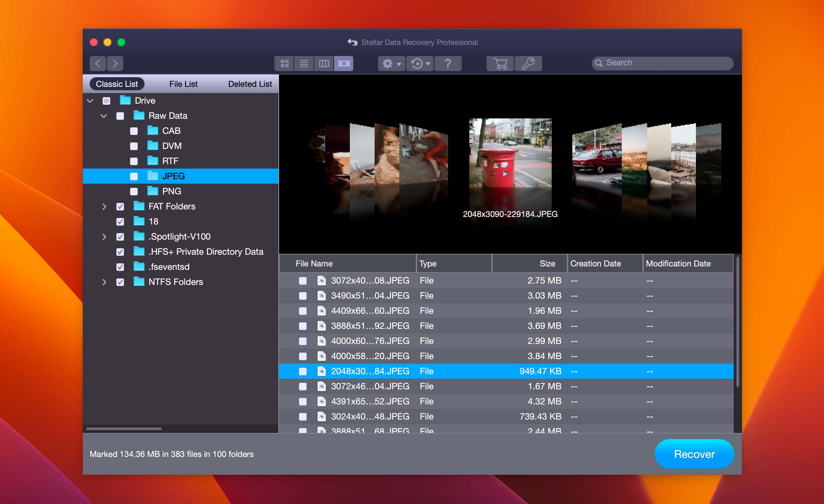Click the Search magnifier icon
The width and height of the screenshot is (824, 504).
(x=599, y=63)
